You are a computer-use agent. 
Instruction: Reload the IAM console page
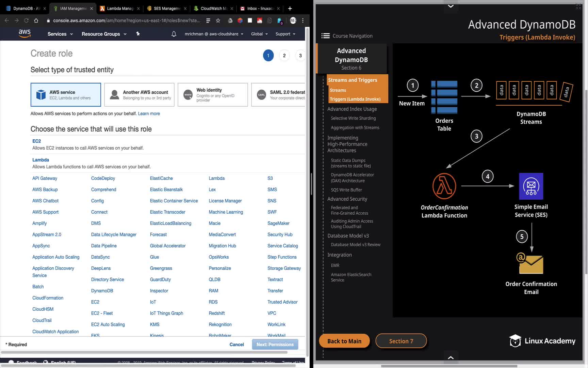[x=26, y=20]
